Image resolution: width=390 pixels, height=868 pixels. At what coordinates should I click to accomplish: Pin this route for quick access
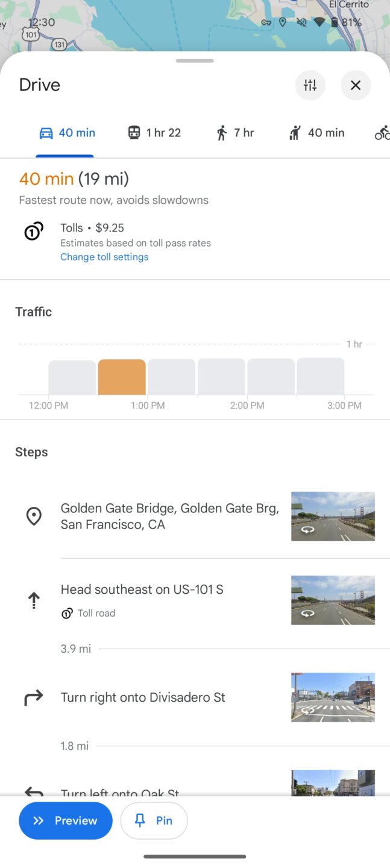coord(154,820)
